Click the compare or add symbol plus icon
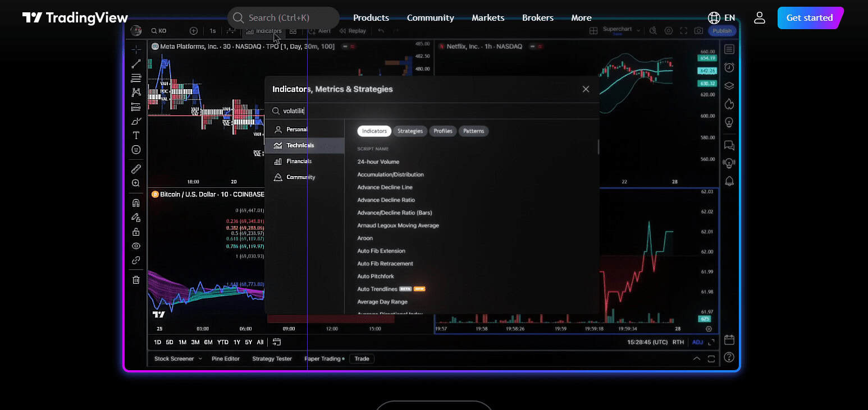This screenshot has width=868, height=410. tap(194, 31)
